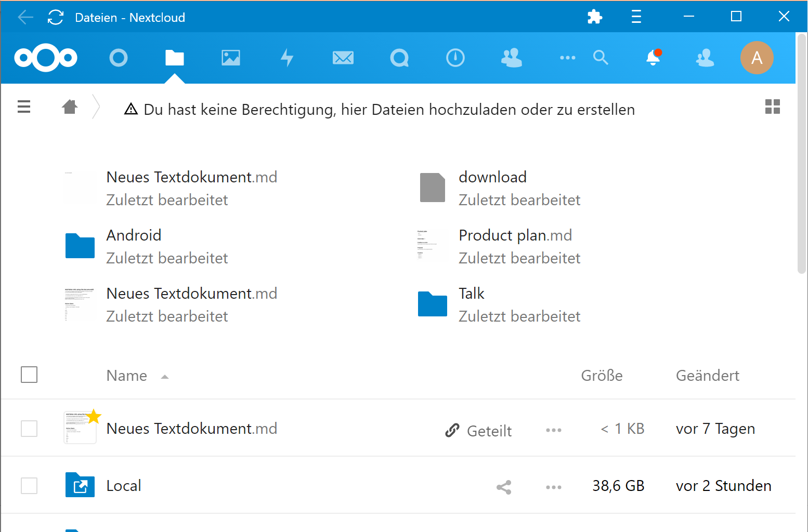Open the circular gauge app icon
808x532 pixels.
(455, 58)
